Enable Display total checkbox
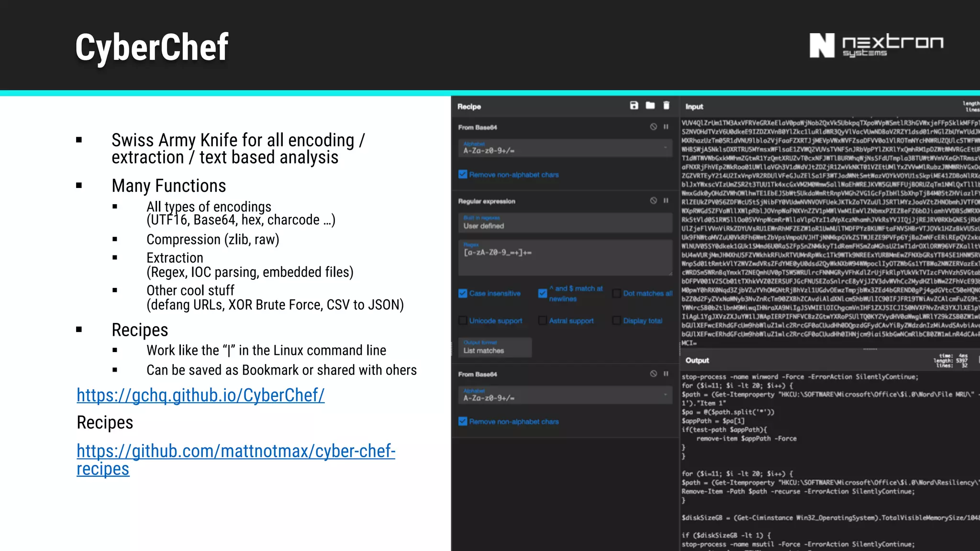This screenshot has height=551, width=980. (617, 320)
